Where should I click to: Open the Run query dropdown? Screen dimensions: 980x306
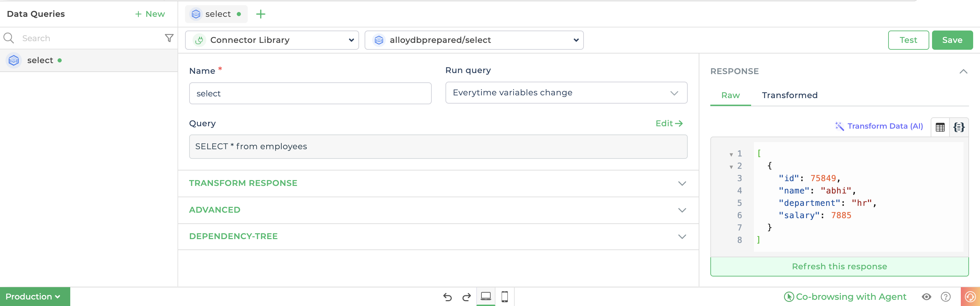566,93
